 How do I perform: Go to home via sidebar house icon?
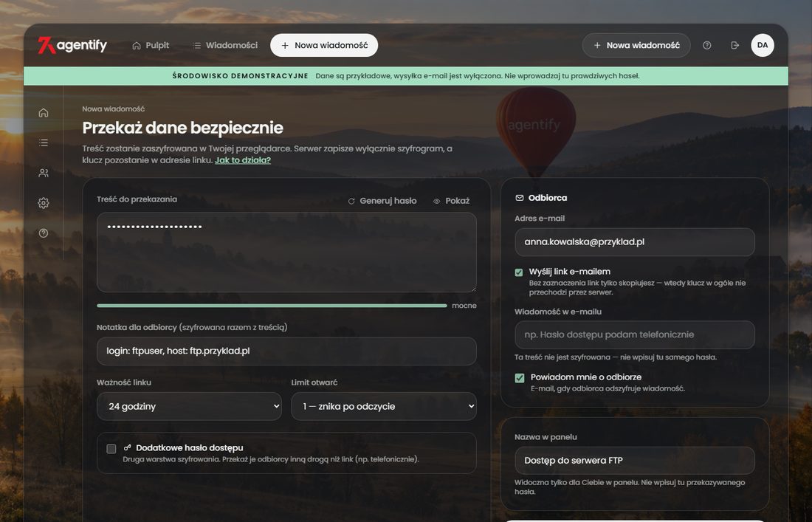coord(44,113)
